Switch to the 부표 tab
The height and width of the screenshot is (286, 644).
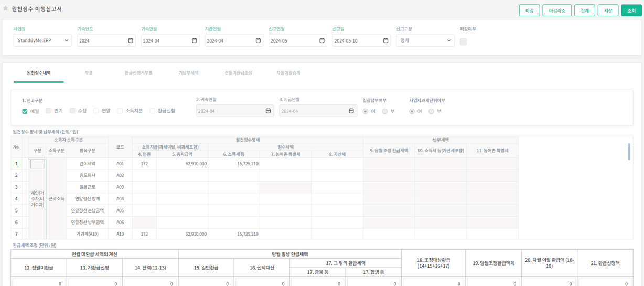[89, 73]
